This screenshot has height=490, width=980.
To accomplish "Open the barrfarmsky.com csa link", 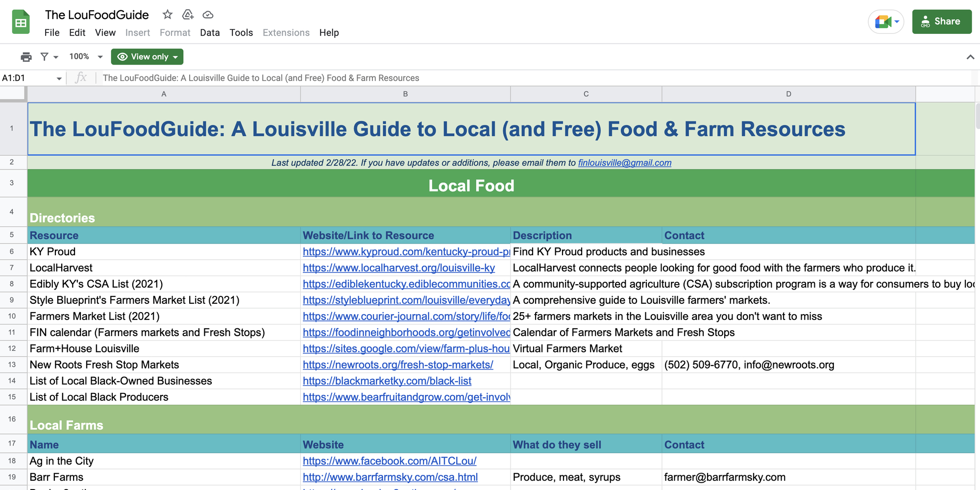I will (x=390, y=477).
